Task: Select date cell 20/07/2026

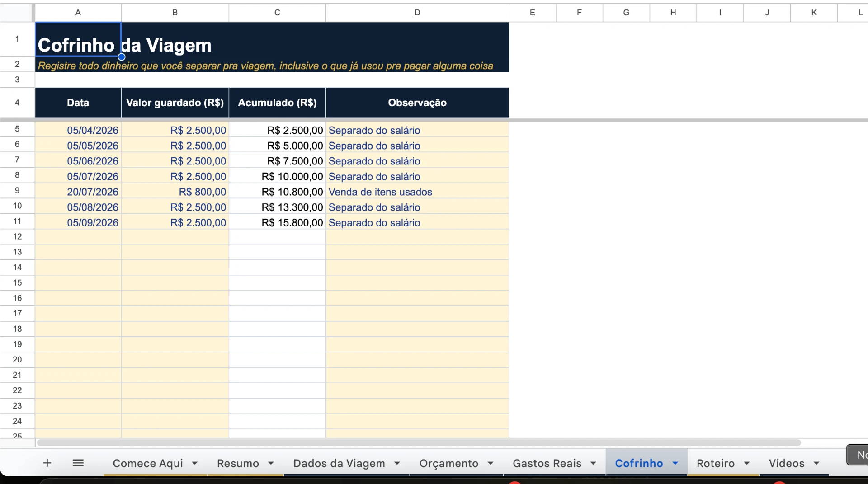Action: pyautogui.click(x=78, y=192)
